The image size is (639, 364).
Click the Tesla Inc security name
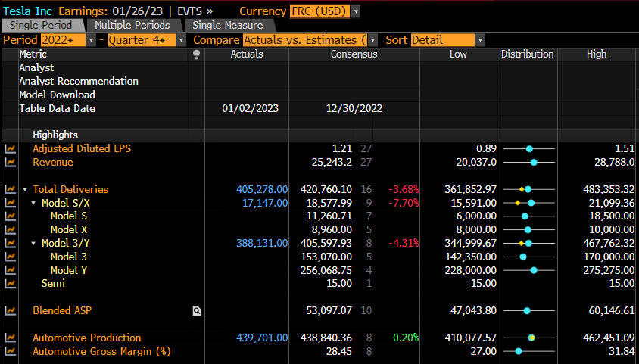tap(28, 11)
